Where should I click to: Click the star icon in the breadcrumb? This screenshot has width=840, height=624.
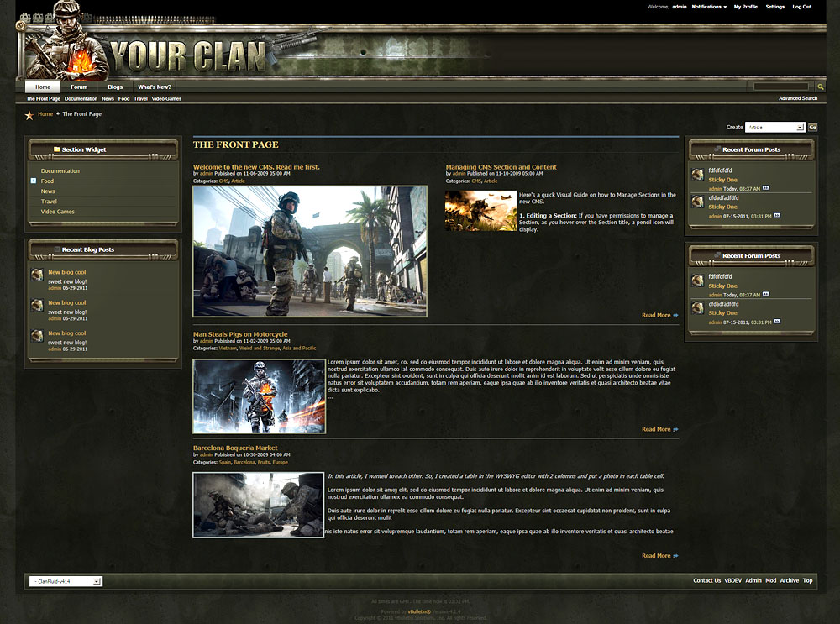click(x=29, y=114)
